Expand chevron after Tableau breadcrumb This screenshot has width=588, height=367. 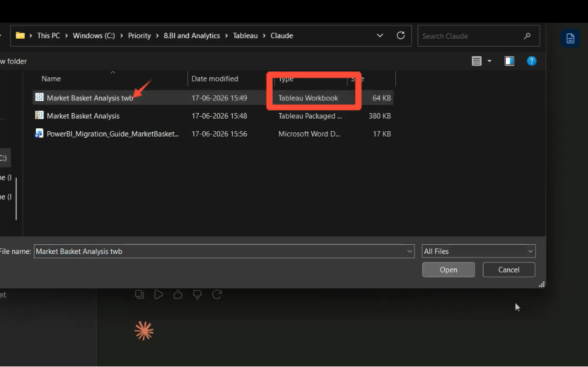[x=264, y=36]
